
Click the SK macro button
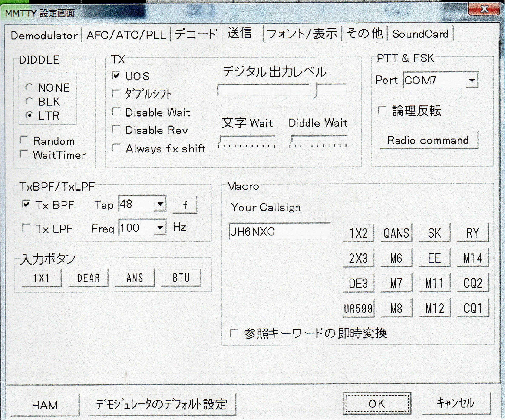pyautogui.click(x=434, y=233)
